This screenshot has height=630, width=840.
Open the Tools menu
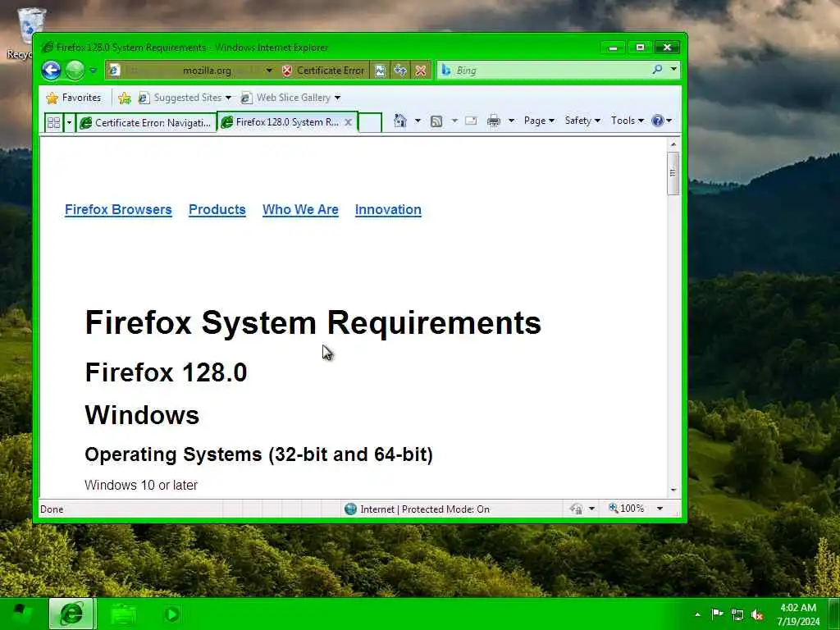pyautogui.click(x=628, y=121)
